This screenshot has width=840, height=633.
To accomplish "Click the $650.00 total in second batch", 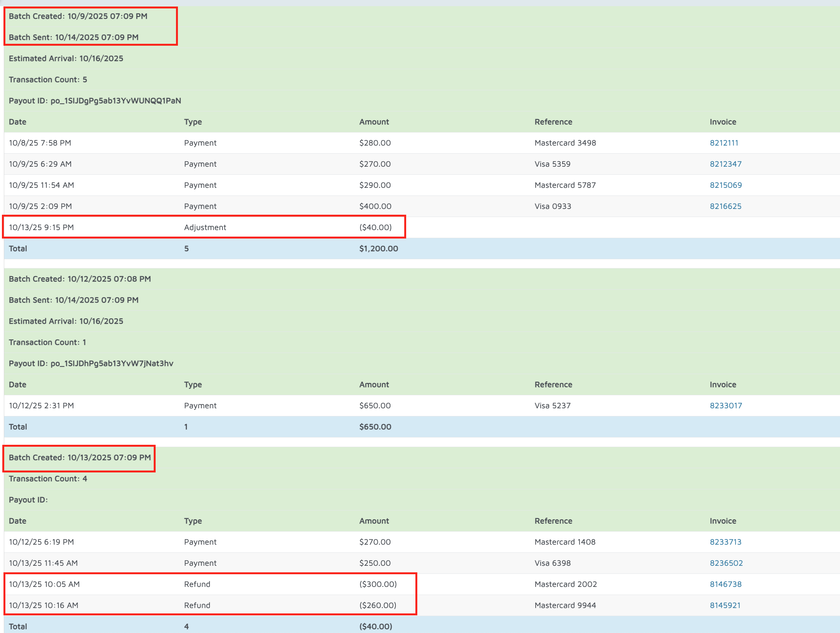I will tap(375, 427).
